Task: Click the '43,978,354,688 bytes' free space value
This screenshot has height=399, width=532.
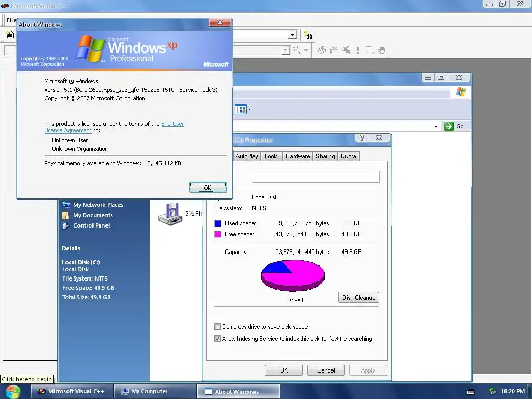Action: point(302,234)
